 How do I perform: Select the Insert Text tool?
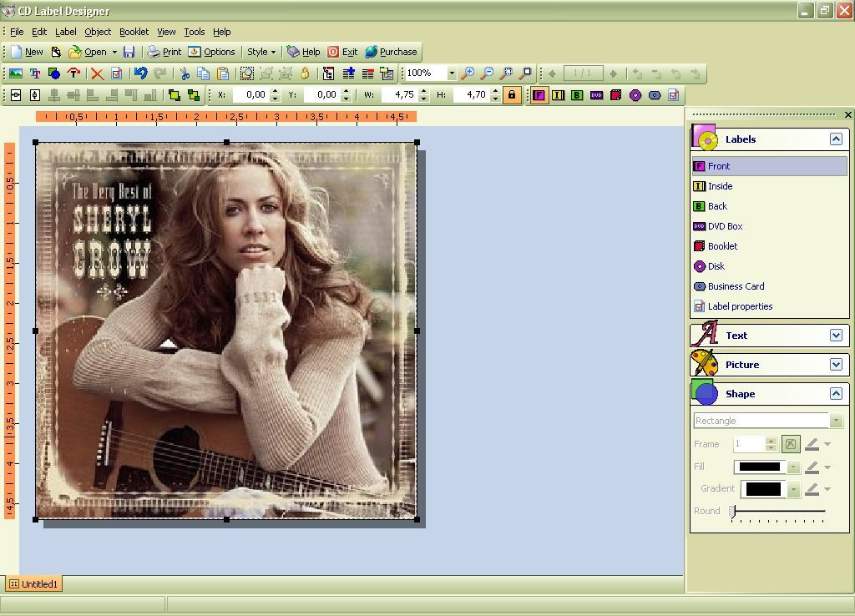click(x=36, y=73)
